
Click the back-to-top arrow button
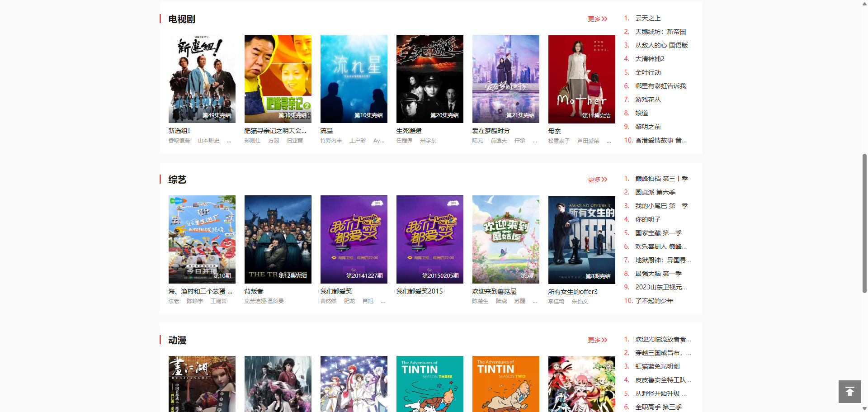[x=849, y=391]
